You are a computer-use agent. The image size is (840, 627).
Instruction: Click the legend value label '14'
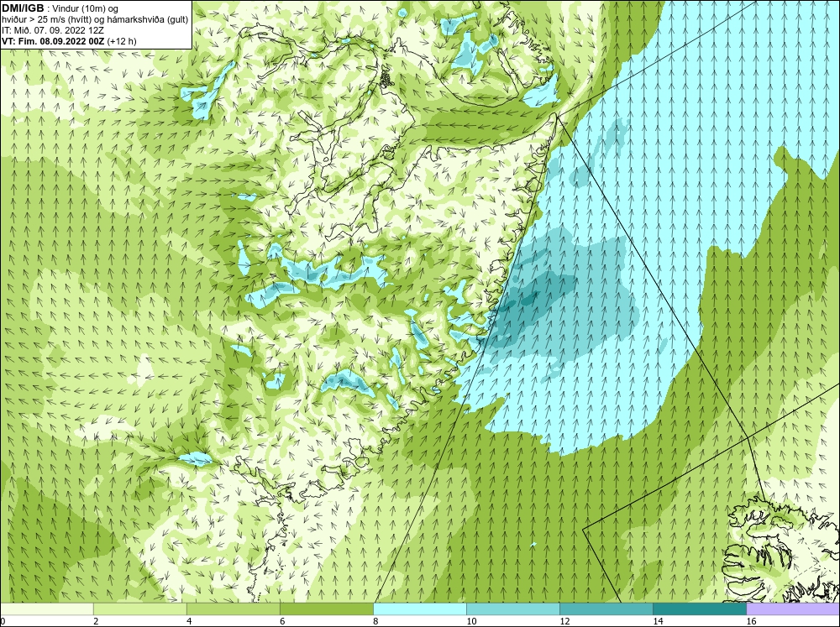click(658, 621)
